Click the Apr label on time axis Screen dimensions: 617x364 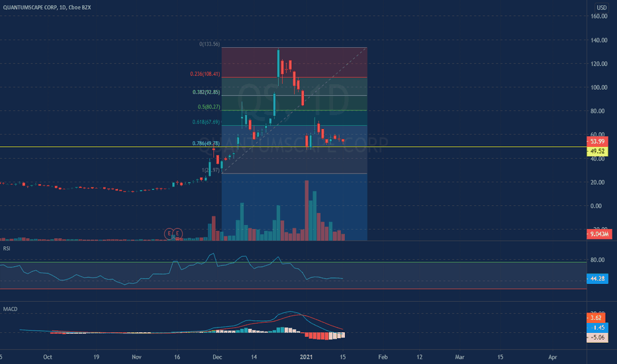[553, 357]
